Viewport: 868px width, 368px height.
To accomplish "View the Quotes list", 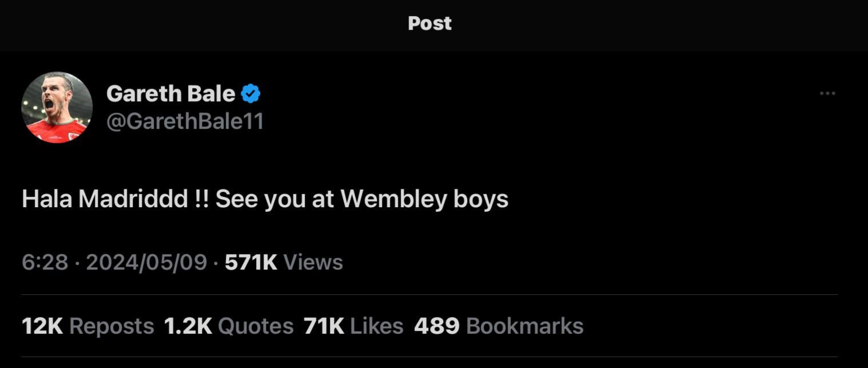I will point(256,326).
